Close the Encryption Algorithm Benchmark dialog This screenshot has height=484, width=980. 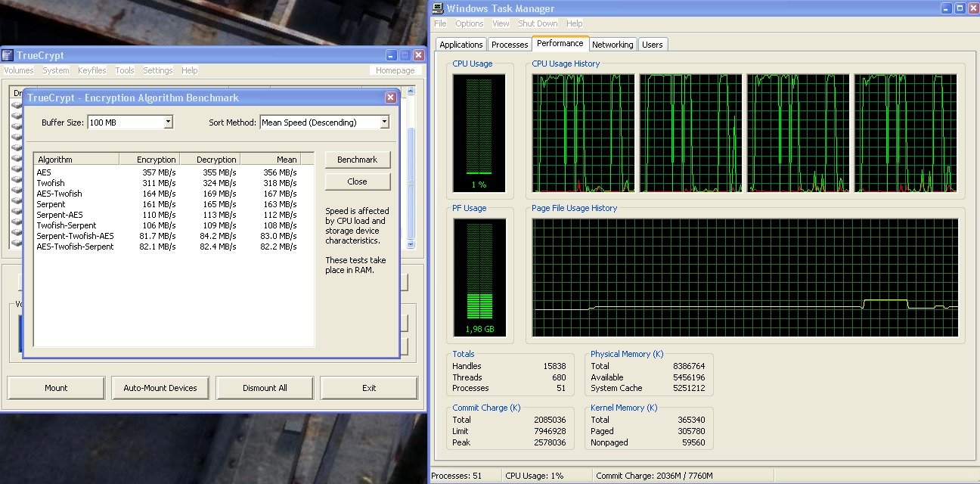(391, 98)
